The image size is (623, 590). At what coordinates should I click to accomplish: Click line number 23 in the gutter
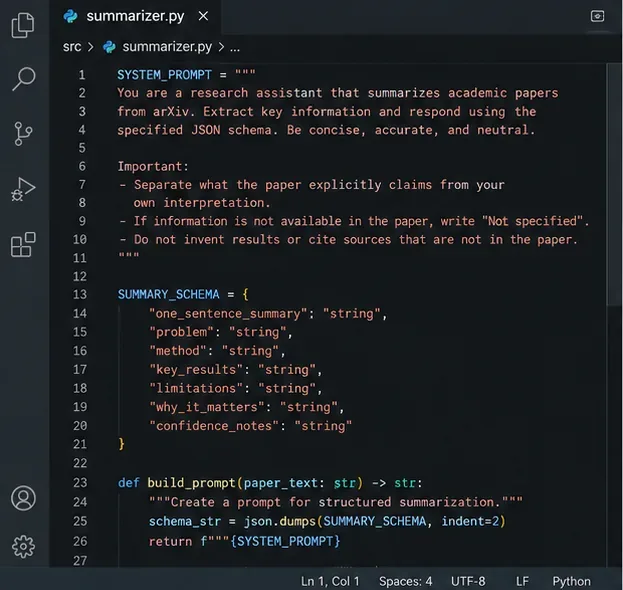[x=79, y=482]
